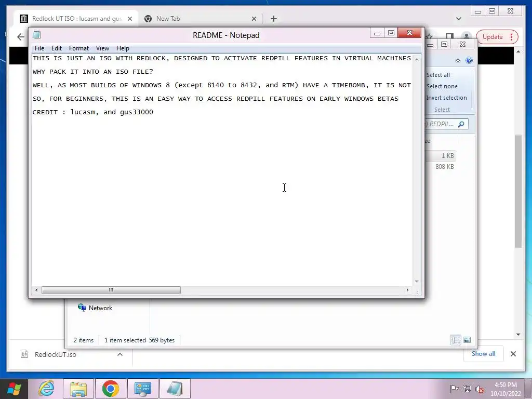The width and height of the screenshot is (532, 399).
Task: Close the Explorer window
Action: (x=462, y=44)
